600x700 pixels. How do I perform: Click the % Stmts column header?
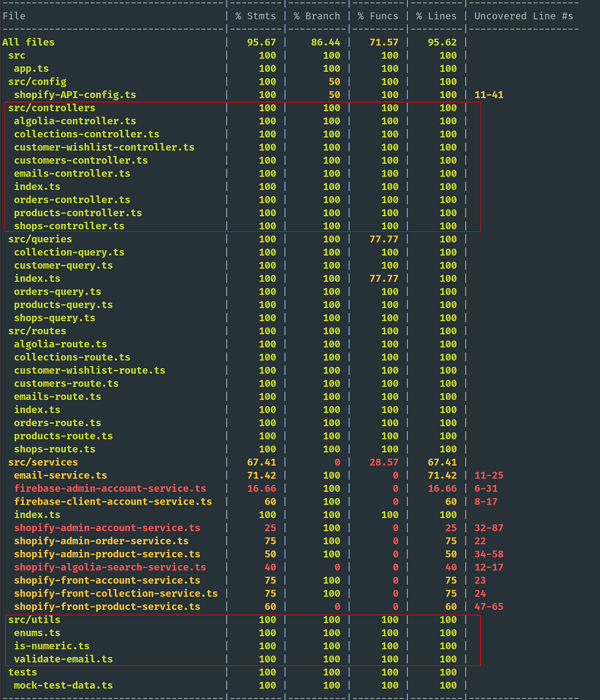[255, 16]
